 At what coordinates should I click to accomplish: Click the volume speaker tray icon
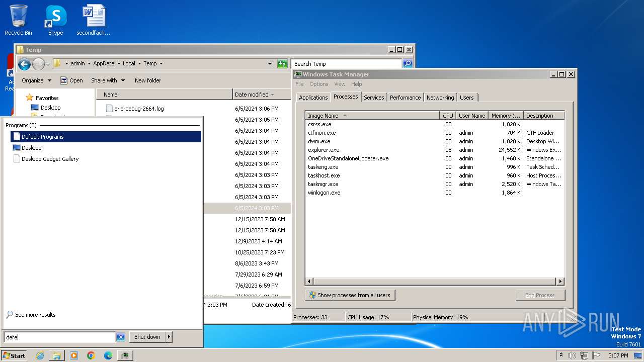[572, 355]
